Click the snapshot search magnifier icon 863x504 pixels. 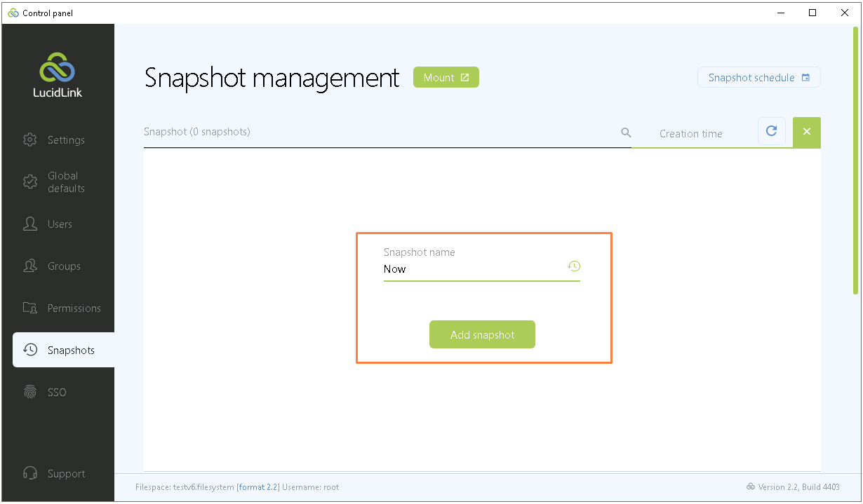click(627, 132)
